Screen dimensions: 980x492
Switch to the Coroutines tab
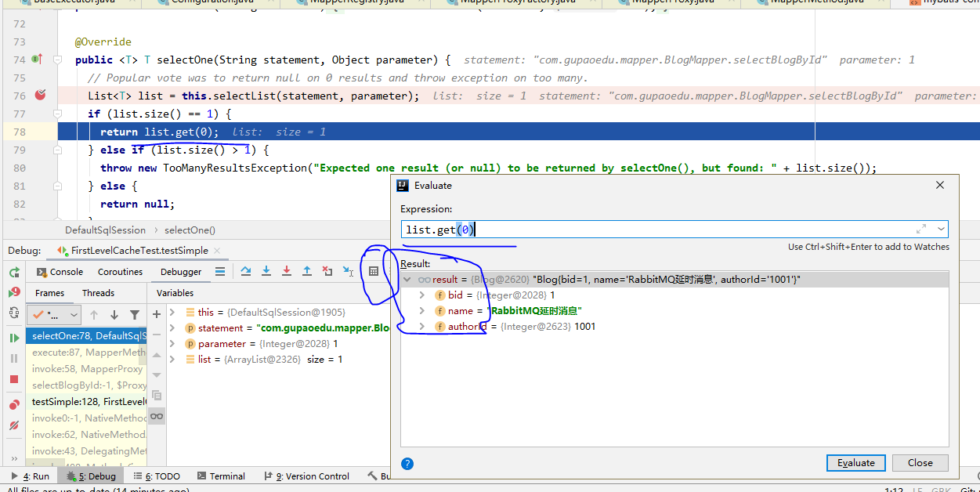coord(120,272)
